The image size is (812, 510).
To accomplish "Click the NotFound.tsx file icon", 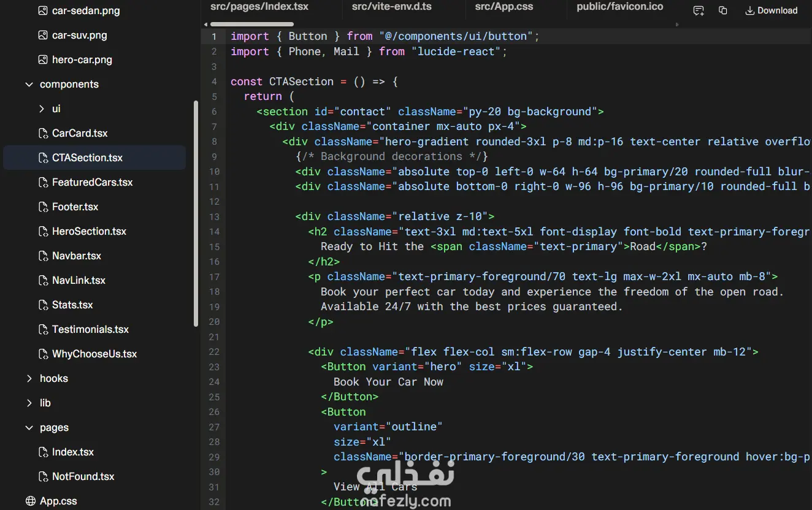I will point(43,476).
